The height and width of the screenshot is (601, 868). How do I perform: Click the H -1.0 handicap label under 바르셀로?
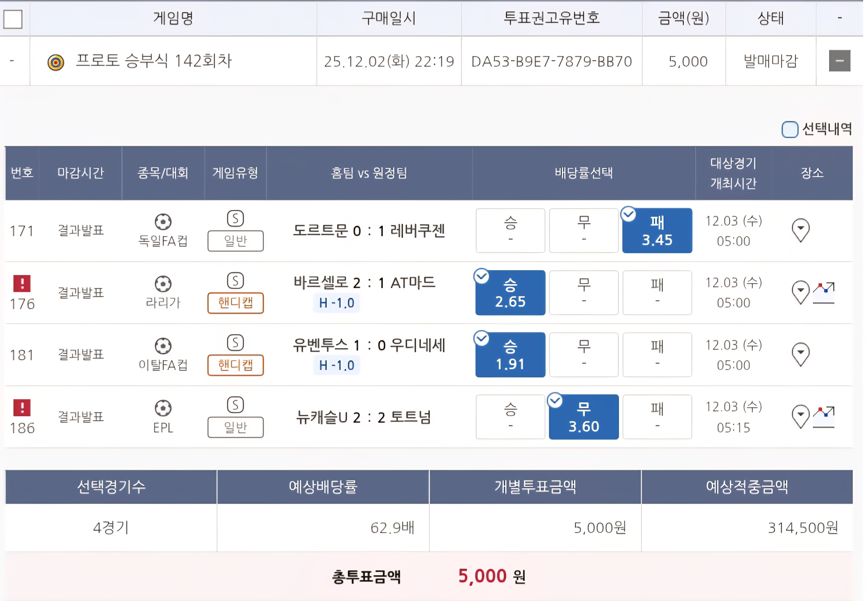pos(336,303)
